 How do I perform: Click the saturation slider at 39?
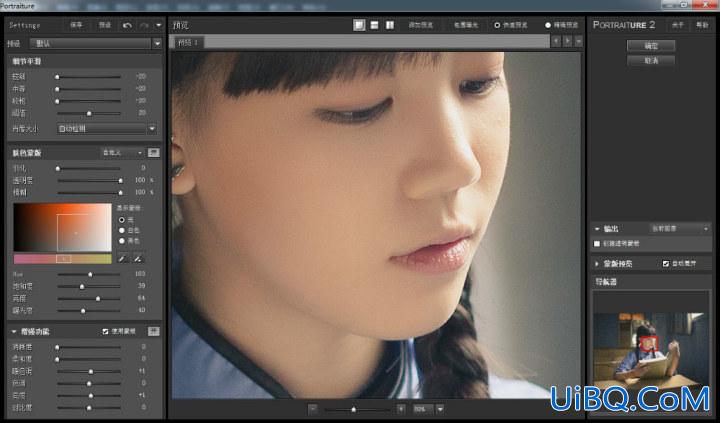(x=89, y=286)
